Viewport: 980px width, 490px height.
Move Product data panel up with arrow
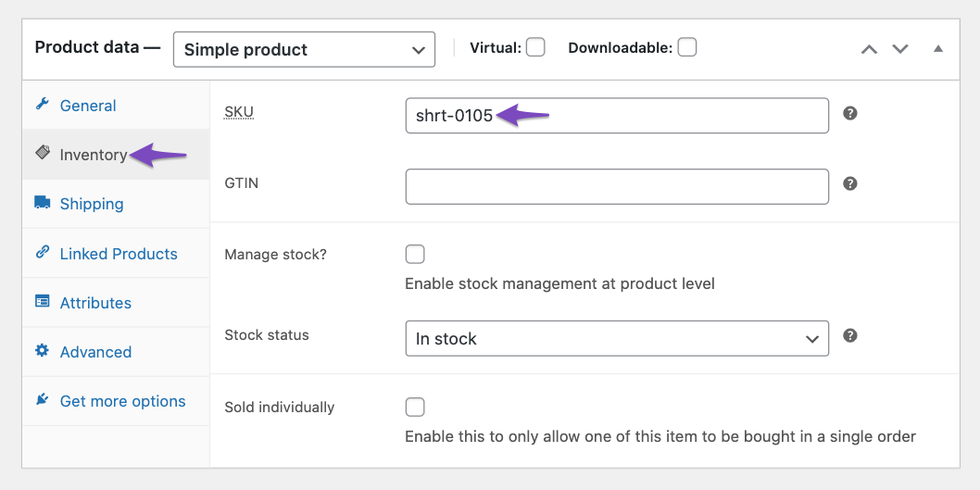click(870, 49)
